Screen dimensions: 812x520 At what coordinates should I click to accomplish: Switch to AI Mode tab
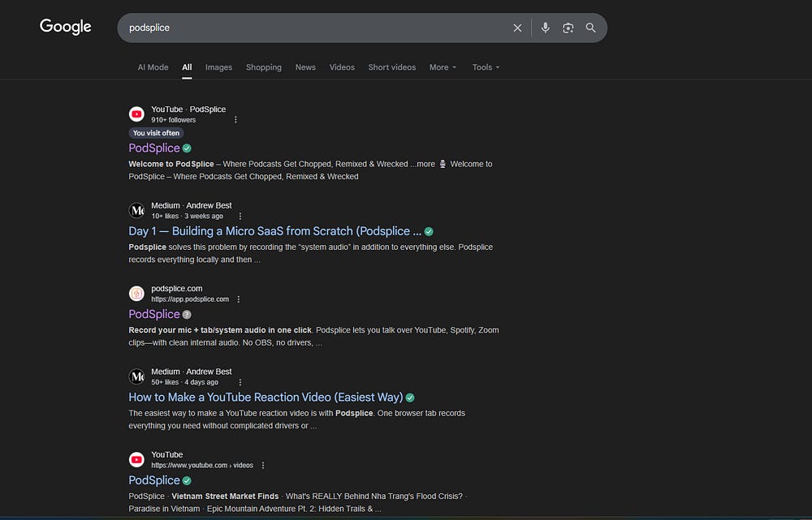click(x=153, y=67)
